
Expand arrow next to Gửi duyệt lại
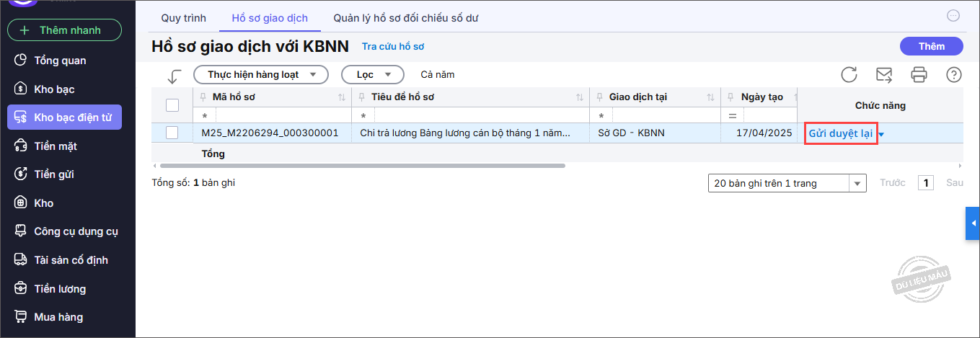point(881,134)
